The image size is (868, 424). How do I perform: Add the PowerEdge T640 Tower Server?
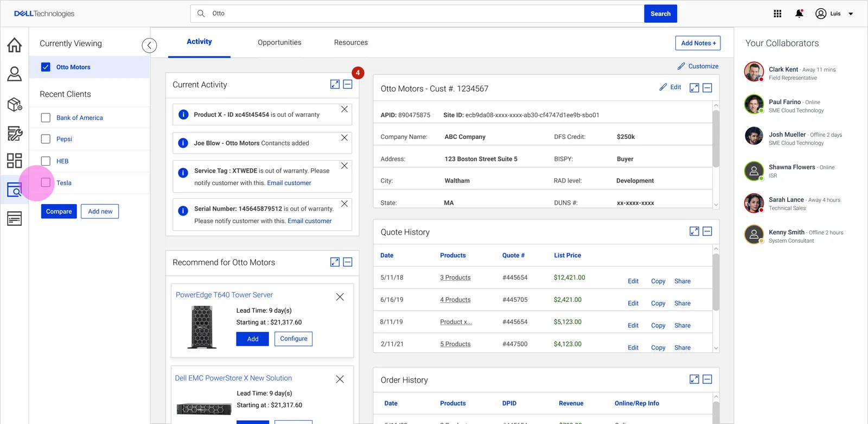[253, 339]
